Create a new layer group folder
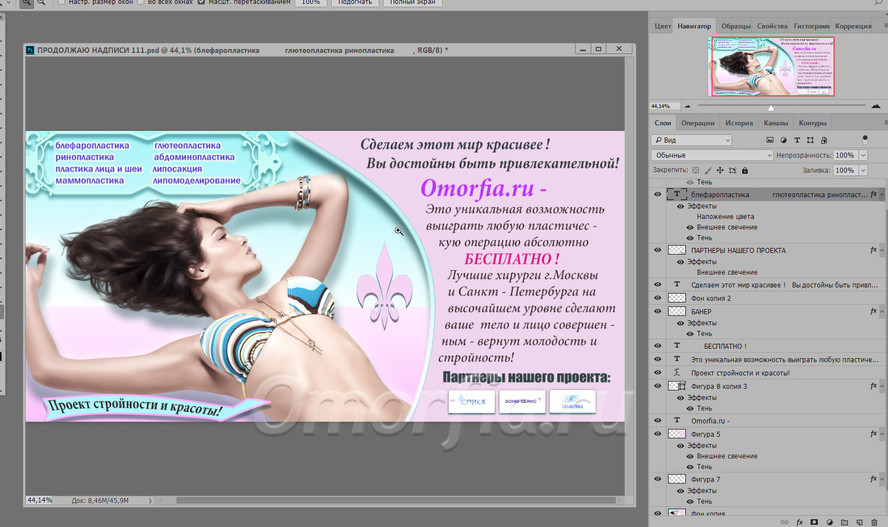The height and width of the screenshot is (527, 888). coord(844,522)
